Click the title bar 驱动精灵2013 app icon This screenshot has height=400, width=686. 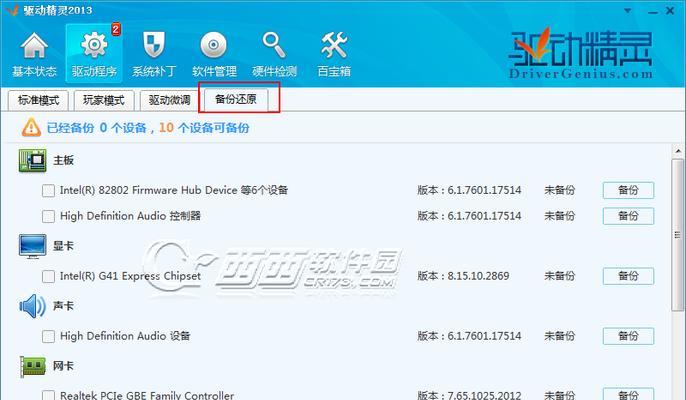click(x=12, y=10)
